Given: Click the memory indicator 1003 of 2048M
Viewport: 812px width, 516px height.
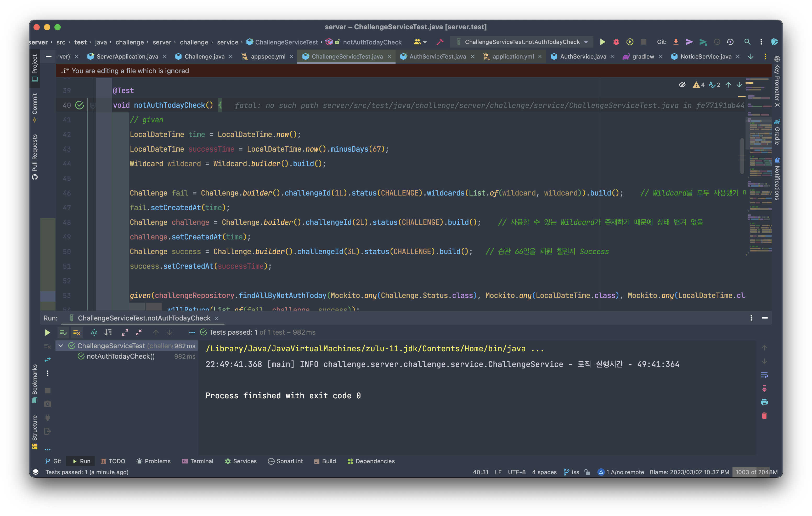Looking at the screenshot, I should (x=756, y=472).
